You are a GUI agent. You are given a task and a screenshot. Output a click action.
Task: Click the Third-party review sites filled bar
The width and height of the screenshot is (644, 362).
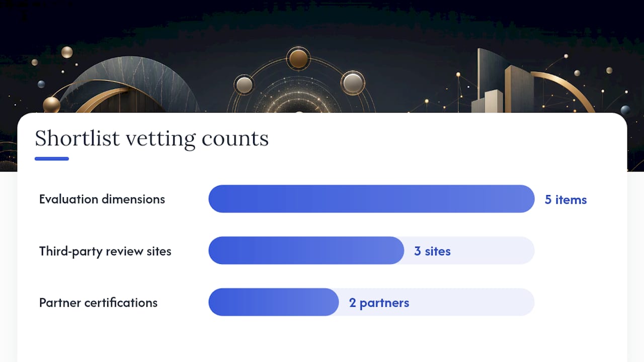306,250
